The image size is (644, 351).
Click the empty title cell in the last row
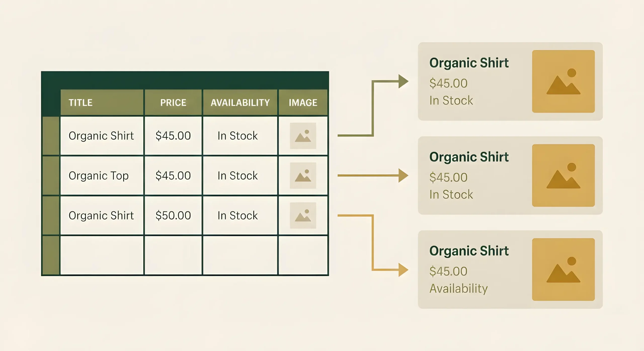coord(102,255)
